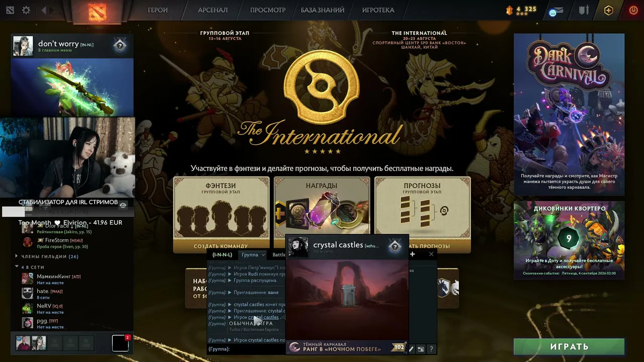View crystal castles' rank medal
The width and height of the screenshot is (644, 362).
pos(395,246)
